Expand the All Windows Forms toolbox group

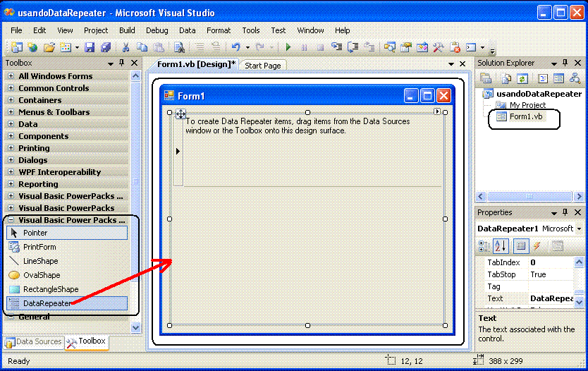[x=11, y=75]
